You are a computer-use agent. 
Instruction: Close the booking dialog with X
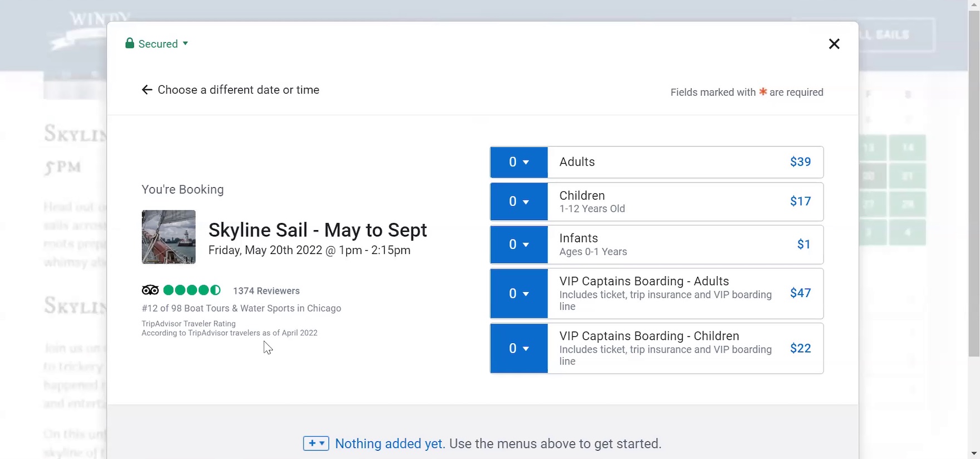pos(834,44)
